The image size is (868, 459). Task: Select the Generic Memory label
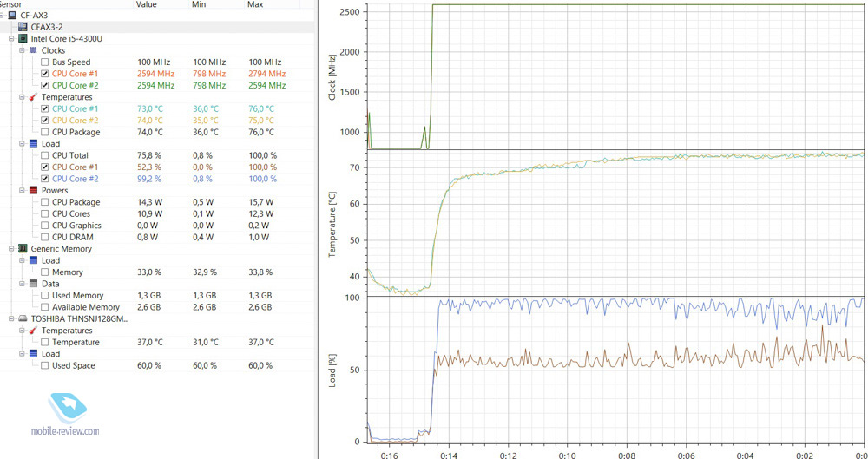61,249
